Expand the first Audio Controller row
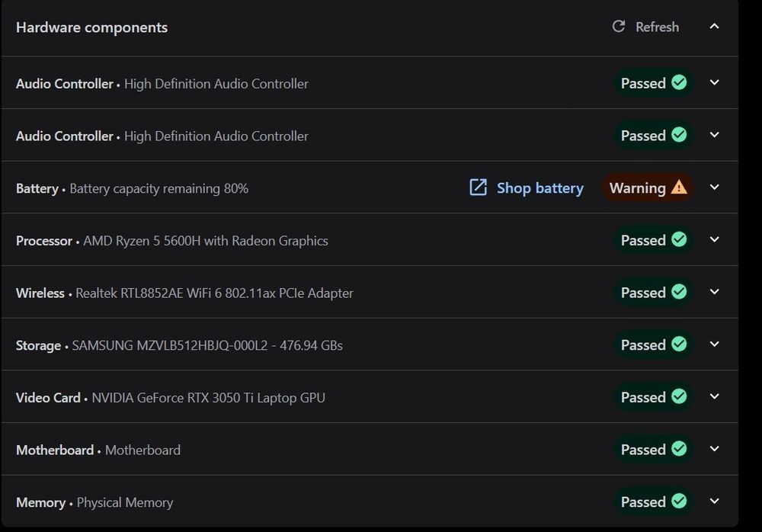 (x=714, y=82)
